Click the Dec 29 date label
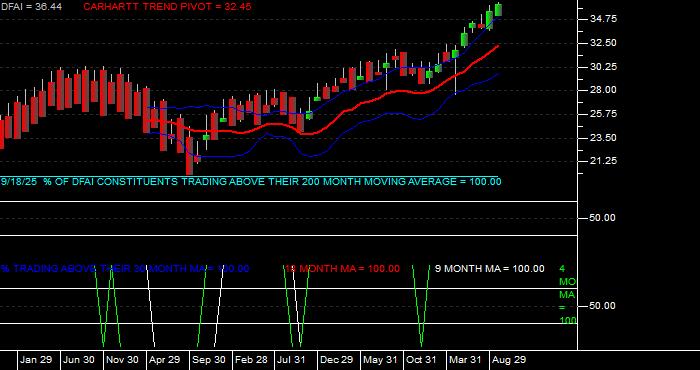The height and width of the screenshot is (370, 700). [x=337, y=360]
